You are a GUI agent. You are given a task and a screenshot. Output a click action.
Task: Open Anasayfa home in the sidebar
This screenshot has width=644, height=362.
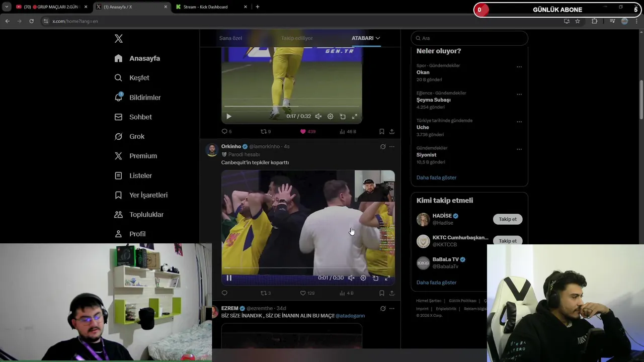[137, 58]
